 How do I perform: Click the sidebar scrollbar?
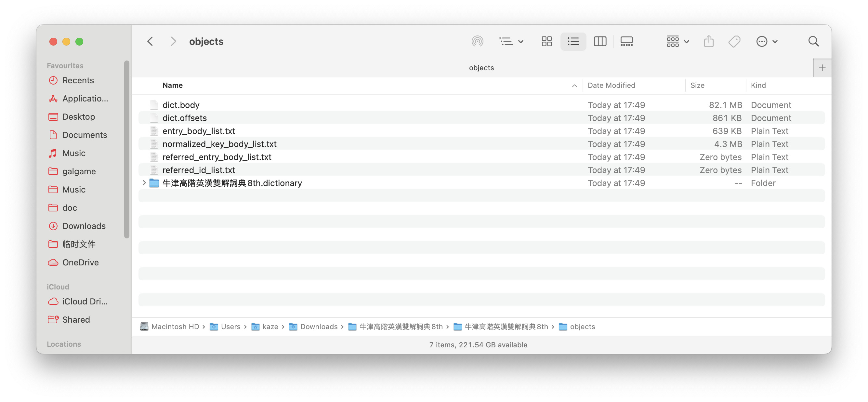pyautogui.click(x=127, y=148)
